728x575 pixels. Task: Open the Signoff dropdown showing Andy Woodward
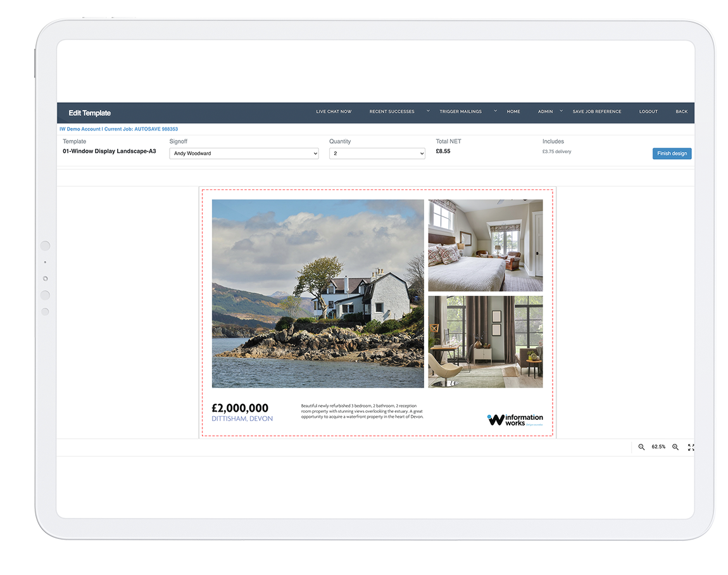pyautogui.click(x=244, y=153)
